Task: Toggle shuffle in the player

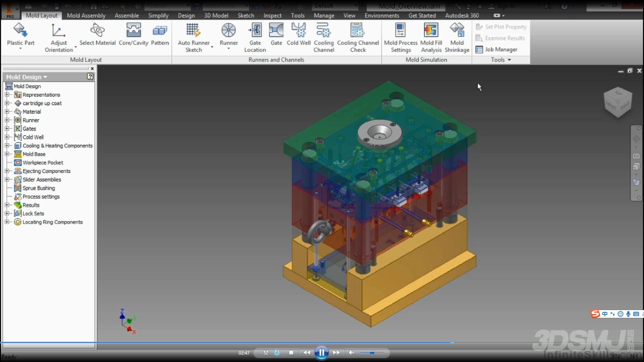Action: click(x=266, y=353)
